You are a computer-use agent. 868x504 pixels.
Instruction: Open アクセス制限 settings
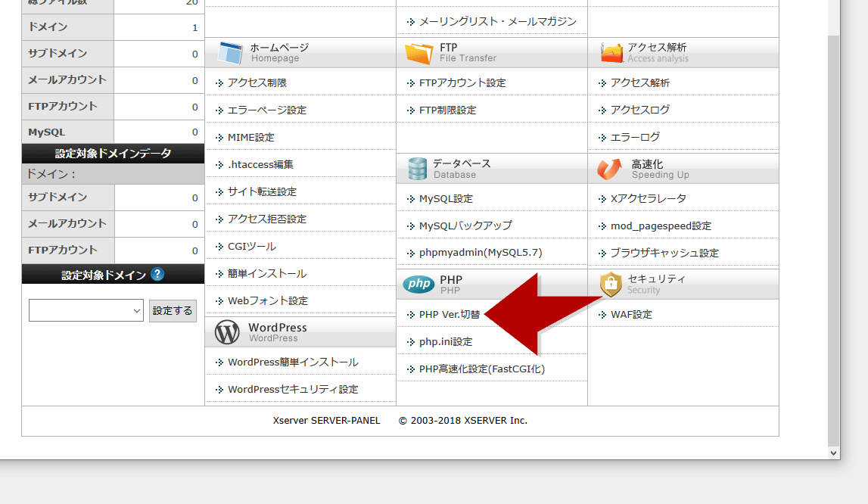click(x=257, y=83)
